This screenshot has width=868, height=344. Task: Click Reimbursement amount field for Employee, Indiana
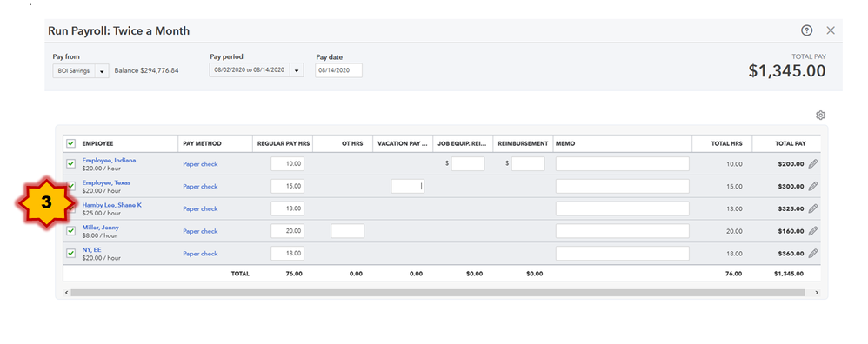click(528, 163)
